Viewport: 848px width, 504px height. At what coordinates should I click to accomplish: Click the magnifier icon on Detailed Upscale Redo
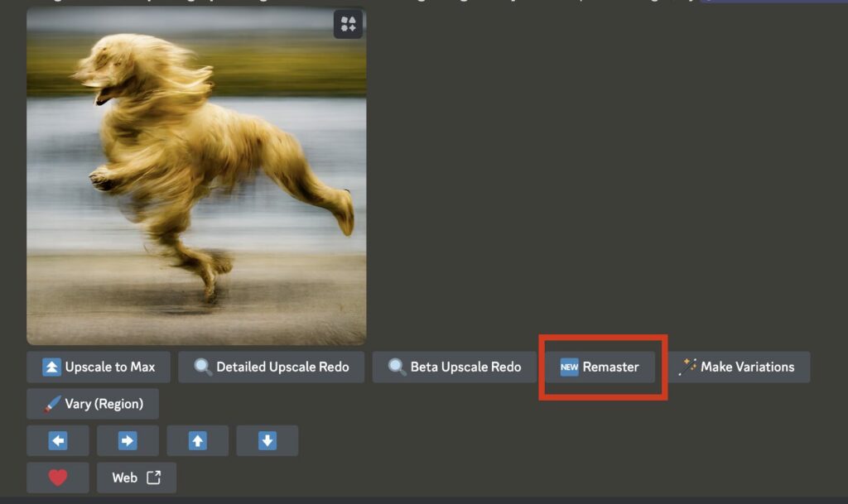[x=203, y=367]
